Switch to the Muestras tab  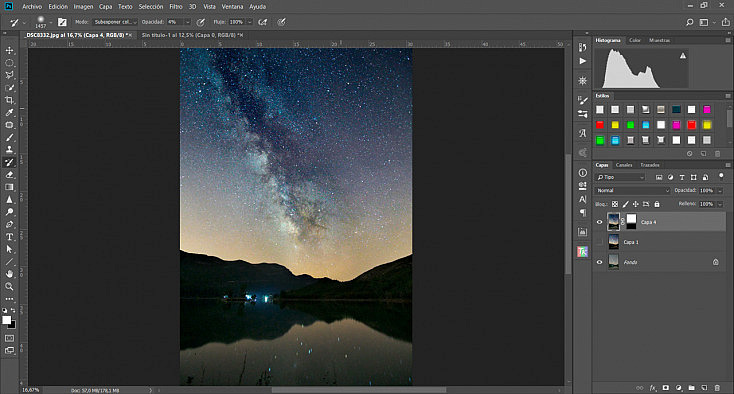[x=660, y=40]
